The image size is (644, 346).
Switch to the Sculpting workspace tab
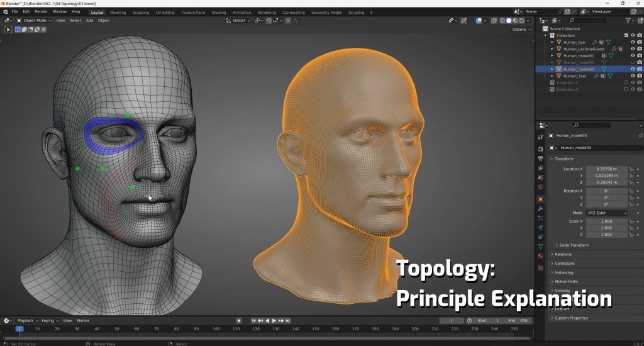click(x=140, y=12)
